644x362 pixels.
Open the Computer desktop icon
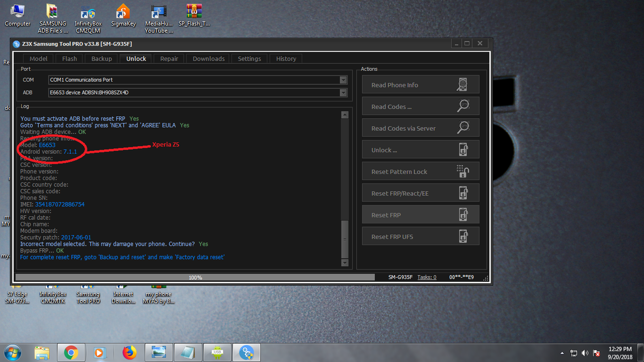click(x=18, y=15)
